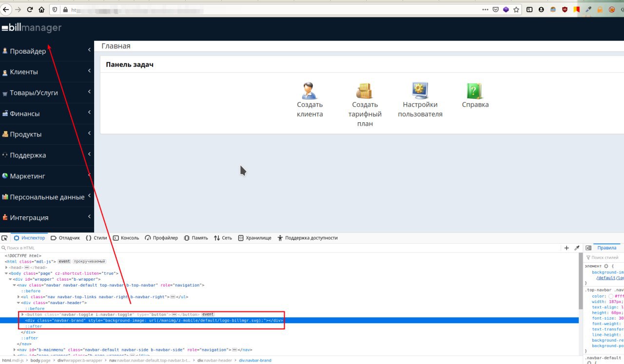Expand the nav b-mainmenu node triangle

(x=15, y=350)
